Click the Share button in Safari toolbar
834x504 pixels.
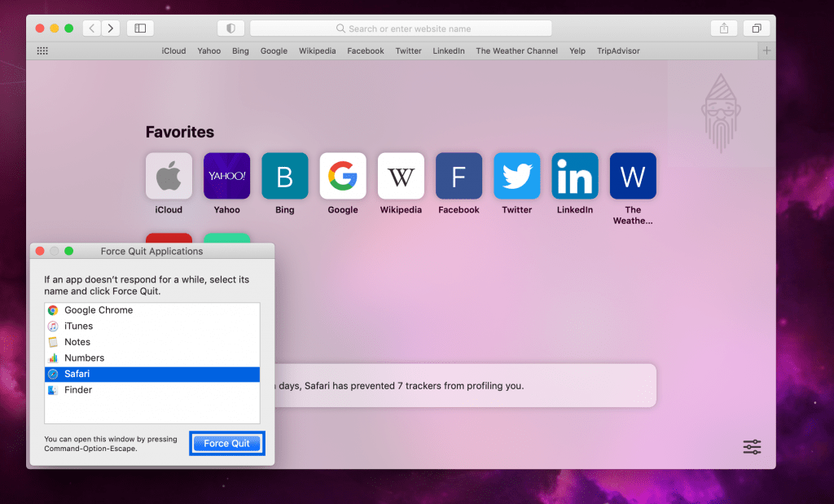[x=724, y=28]
